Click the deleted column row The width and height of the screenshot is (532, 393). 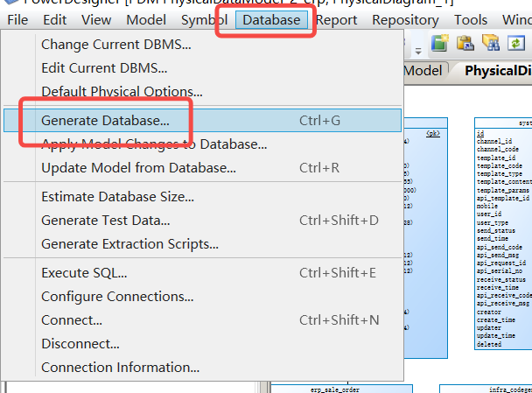pos(488,344)
